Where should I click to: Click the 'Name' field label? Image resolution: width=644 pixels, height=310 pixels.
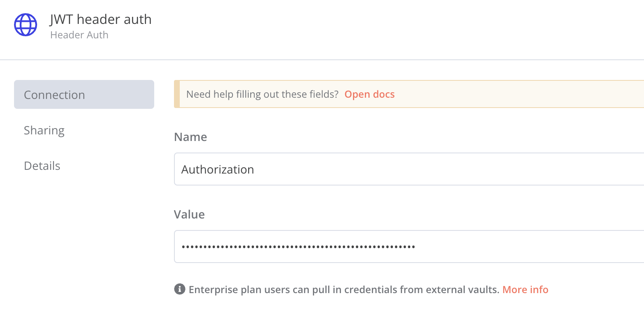point(190,137)
